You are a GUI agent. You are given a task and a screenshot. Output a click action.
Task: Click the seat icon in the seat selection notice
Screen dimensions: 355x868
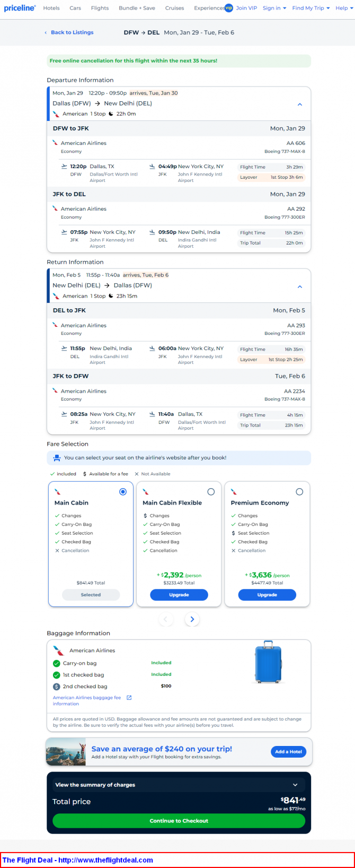coord(57,458)
